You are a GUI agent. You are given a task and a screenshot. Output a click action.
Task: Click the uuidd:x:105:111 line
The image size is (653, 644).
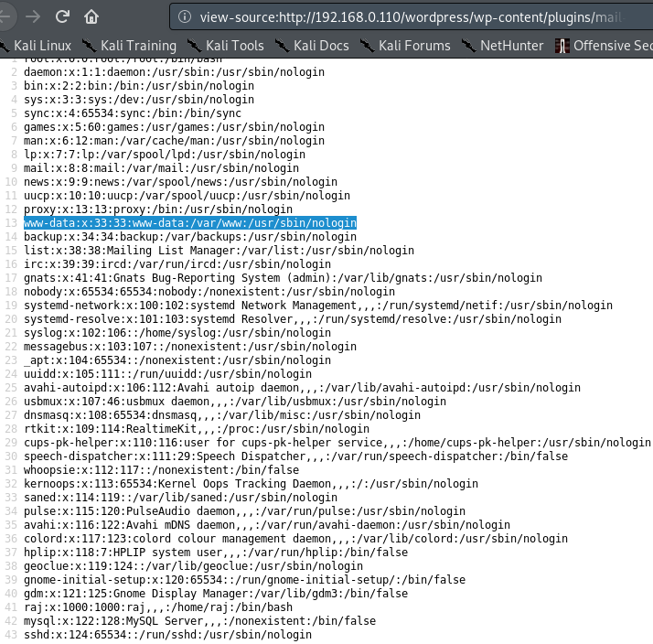168,374
